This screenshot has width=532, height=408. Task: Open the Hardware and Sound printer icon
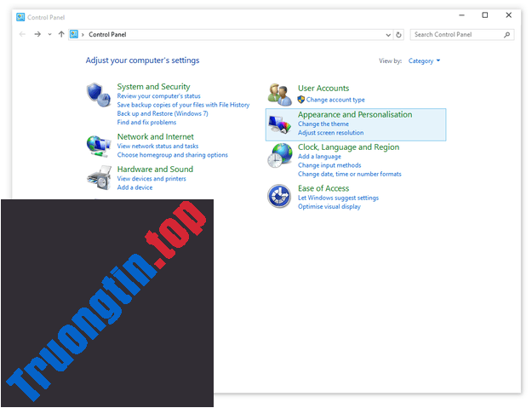pyautogui.click(x=99, y=178)
